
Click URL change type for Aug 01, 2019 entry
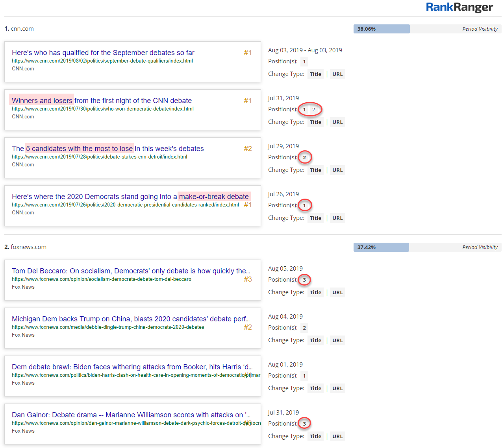[x=337, y=388]
